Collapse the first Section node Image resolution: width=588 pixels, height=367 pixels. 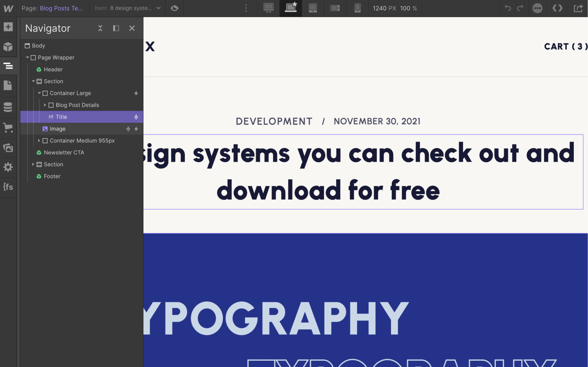point(34,81)
